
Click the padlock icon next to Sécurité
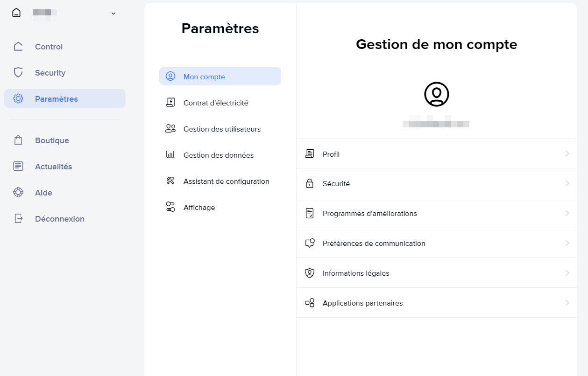point(310,184)
